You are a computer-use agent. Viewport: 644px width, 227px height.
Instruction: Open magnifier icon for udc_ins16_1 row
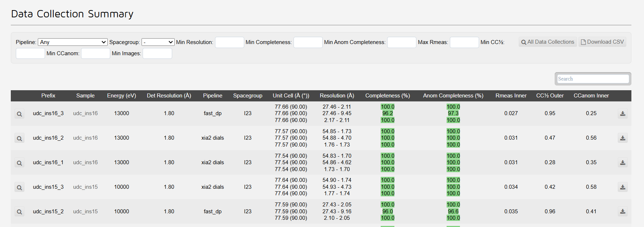(x=19, y=163)
